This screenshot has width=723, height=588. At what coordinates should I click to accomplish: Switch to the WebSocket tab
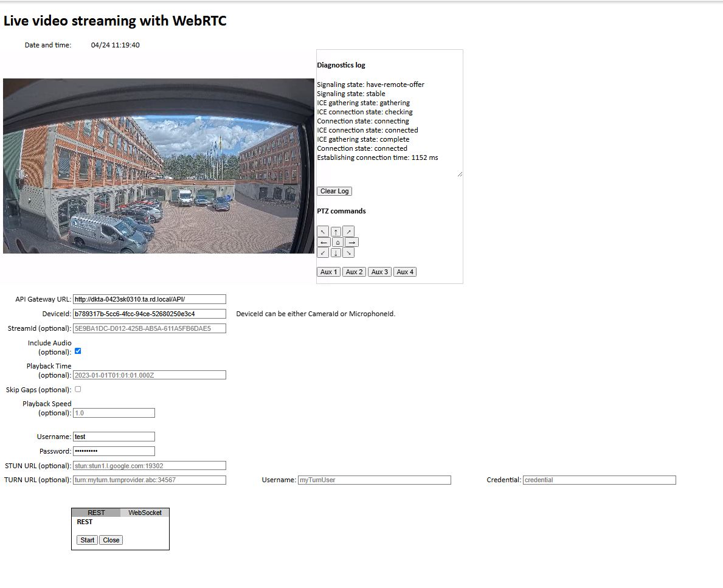(145, 513)
